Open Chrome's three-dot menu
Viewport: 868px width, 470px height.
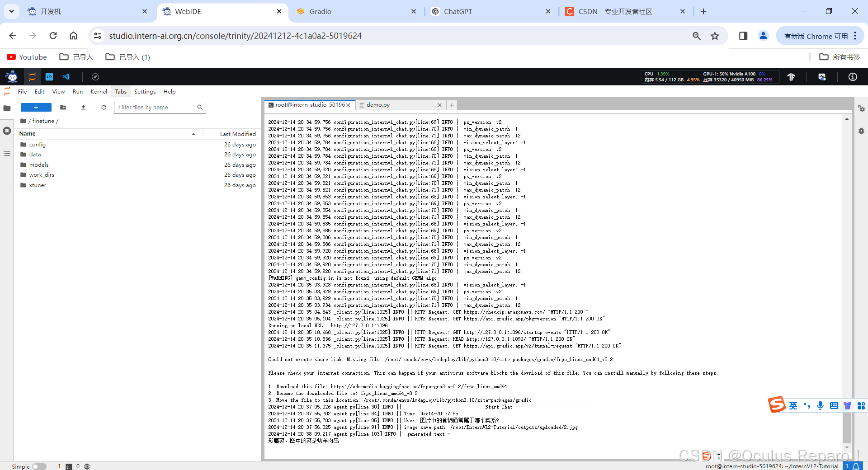[856, 36]
